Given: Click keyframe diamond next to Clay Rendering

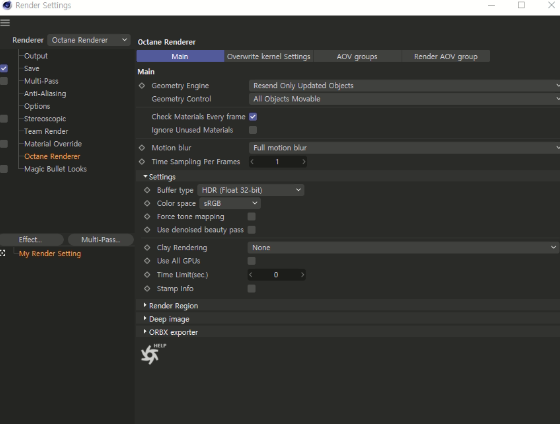Looking at the screenshot, I should click(147, 248).
